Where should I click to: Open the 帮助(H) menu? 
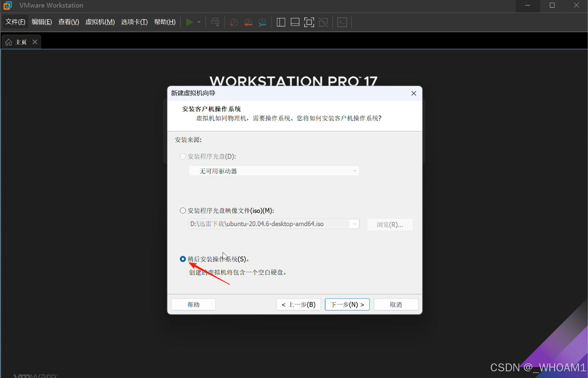point(165,22)
